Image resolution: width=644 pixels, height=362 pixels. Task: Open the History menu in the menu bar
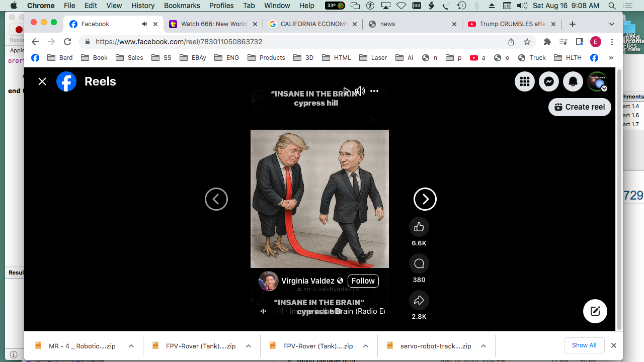[143, 6]
